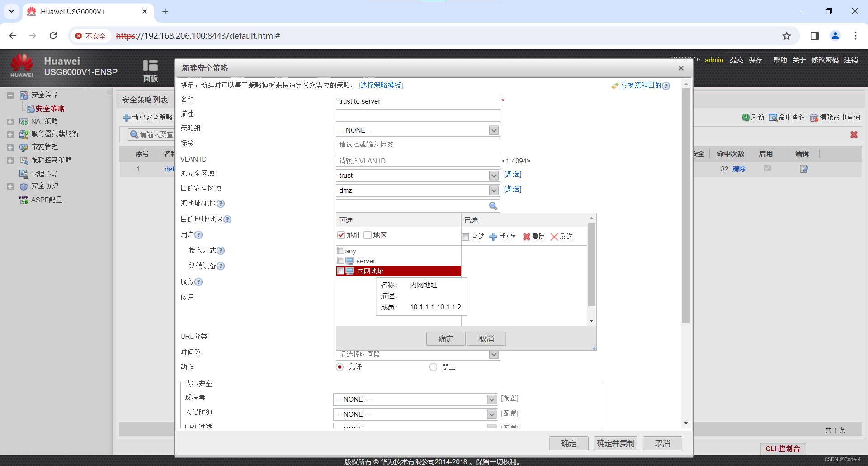Check 全选 in the 已选 panel
The image size is (868, 466).
coord(466,237)
